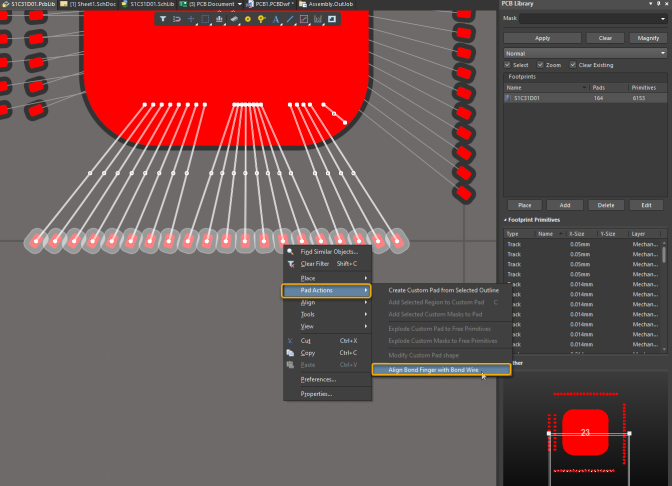Open the Mask dropdown
The width and height of the screenshot is (672, 486).
[593, 18]
